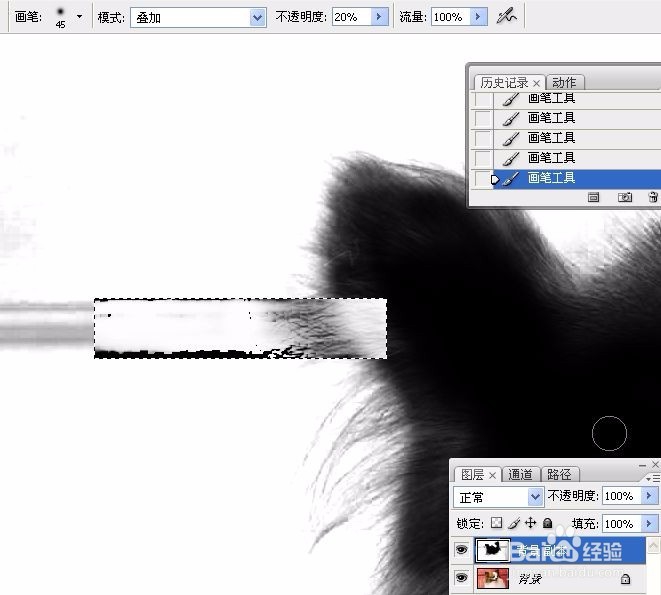
Task: Delete current history state with trash icon
Action: pos(653,197)
